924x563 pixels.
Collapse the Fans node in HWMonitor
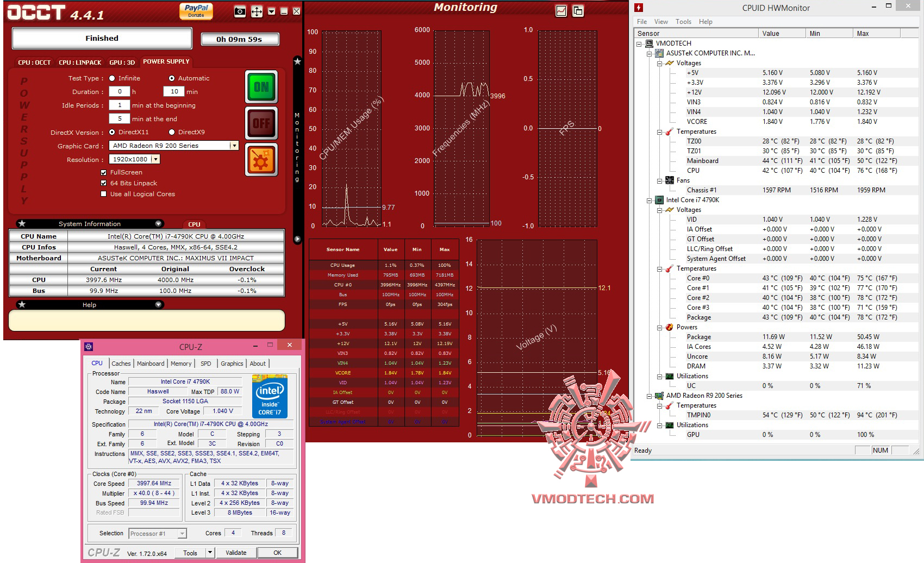click(x=659, y=180)
